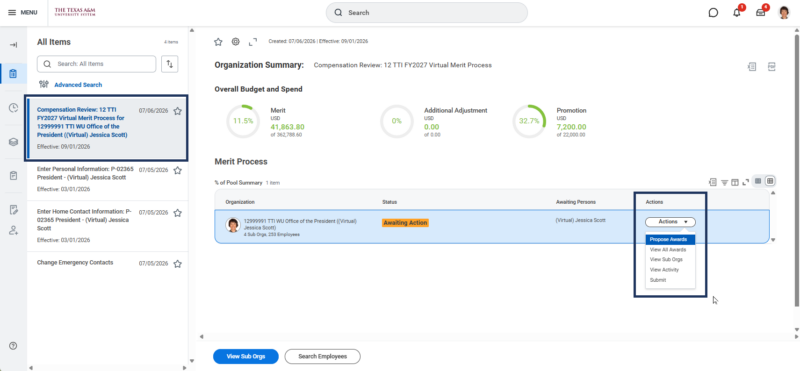Image resolution: width=800 pixels, height=371 pixels.
Task: Toggle fullscreen icon next to the gear
Action: point(253,42)
